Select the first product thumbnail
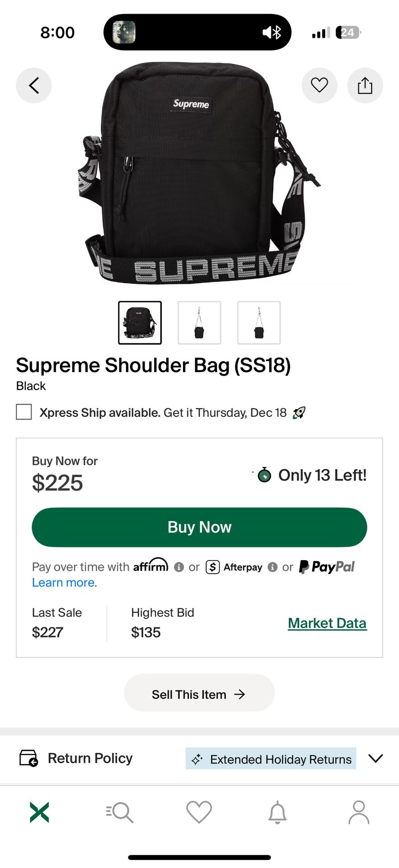This screenshot has height=868, width=399. coord(140,323)
